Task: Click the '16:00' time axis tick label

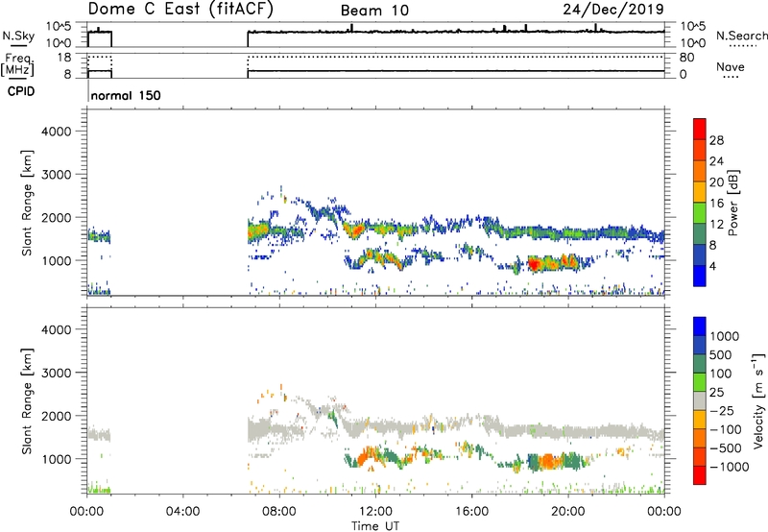Action: (x=471, y=512)
